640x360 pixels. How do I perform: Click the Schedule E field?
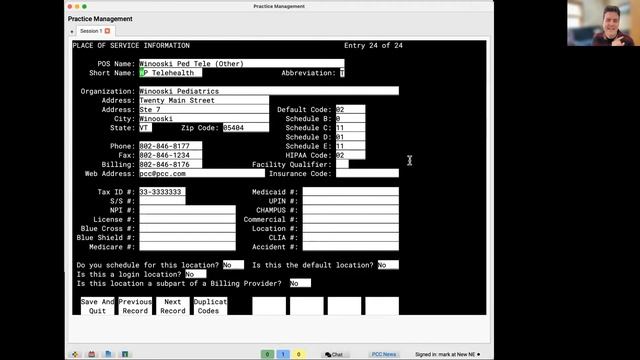click(351, 146)
